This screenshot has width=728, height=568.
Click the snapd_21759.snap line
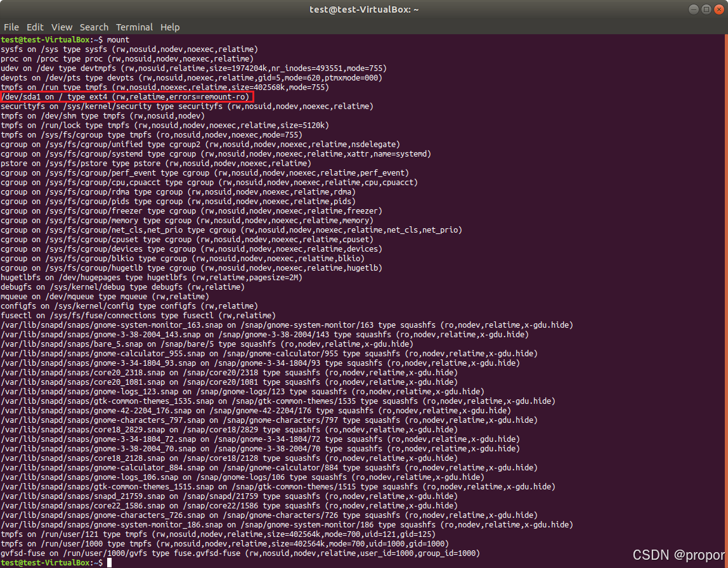point(230,496)
